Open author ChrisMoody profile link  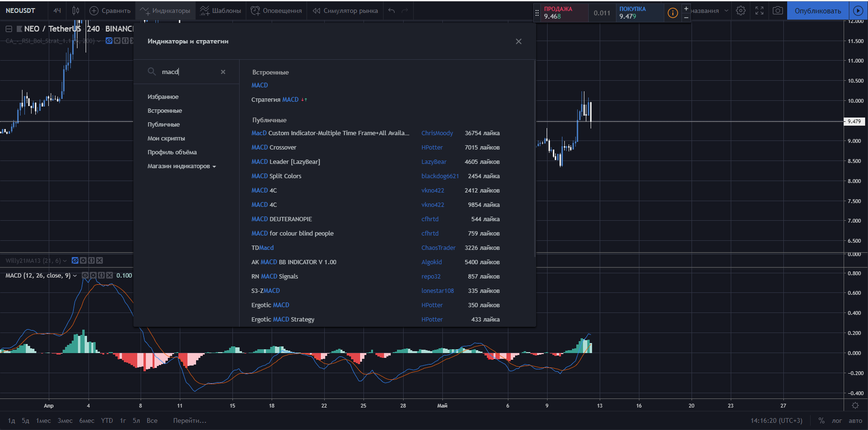437,133
